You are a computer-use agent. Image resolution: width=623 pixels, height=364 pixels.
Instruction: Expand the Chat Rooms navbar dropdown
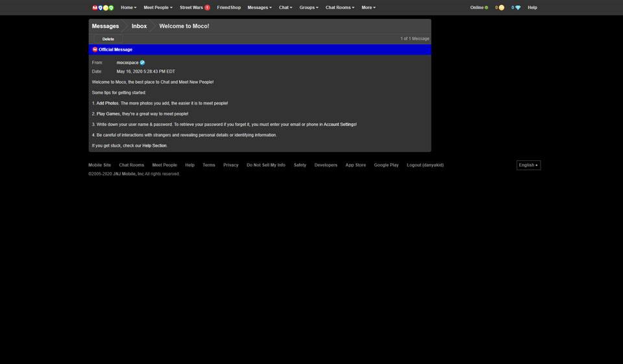point(339,8)
